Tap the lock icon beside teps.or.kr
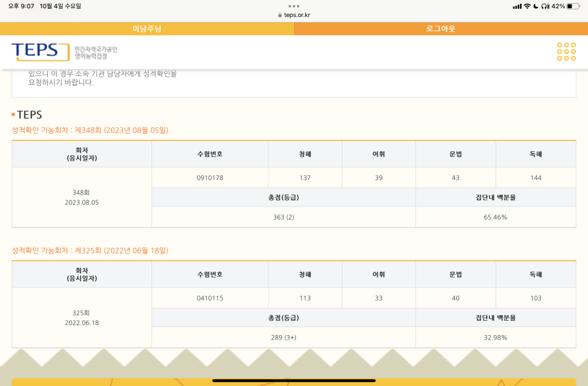This screenshot has width=588, height=386. point(280,15)
